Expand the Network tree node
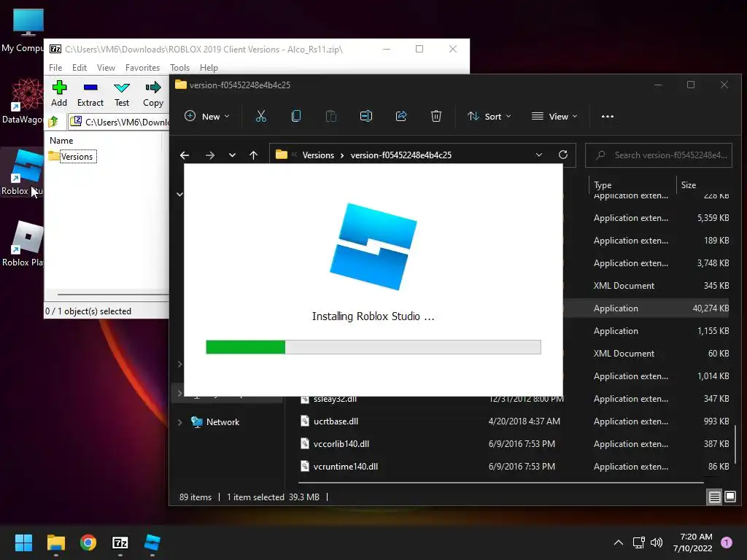 click(x=179, y=422)
